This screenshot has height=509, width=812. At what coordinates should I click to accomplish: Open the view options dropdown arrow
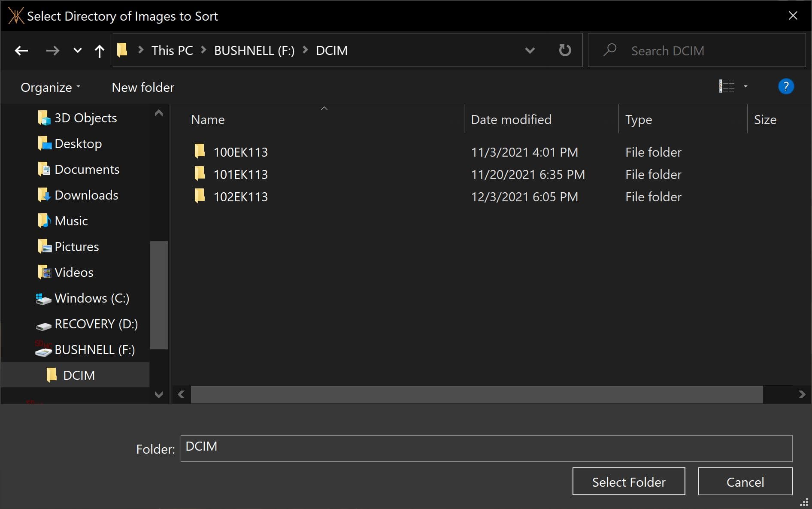click(745, 86)
